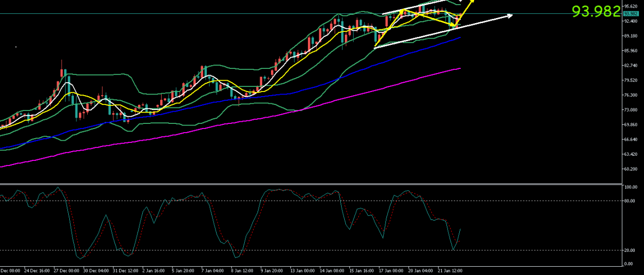Screen dimensions: 644x275
Task: Click the 21 Jan 12:00 time label
Action: click(451, 270)
